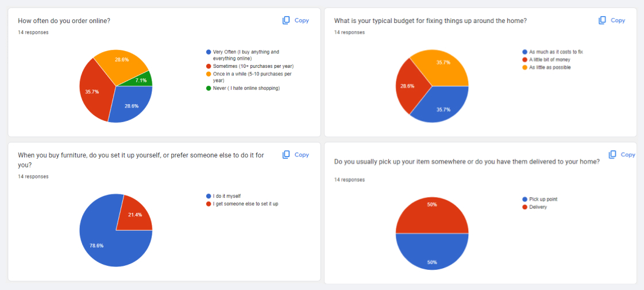Select the red legend dot beside "Sometimes"
644x290 pixels.
(209, 66)
